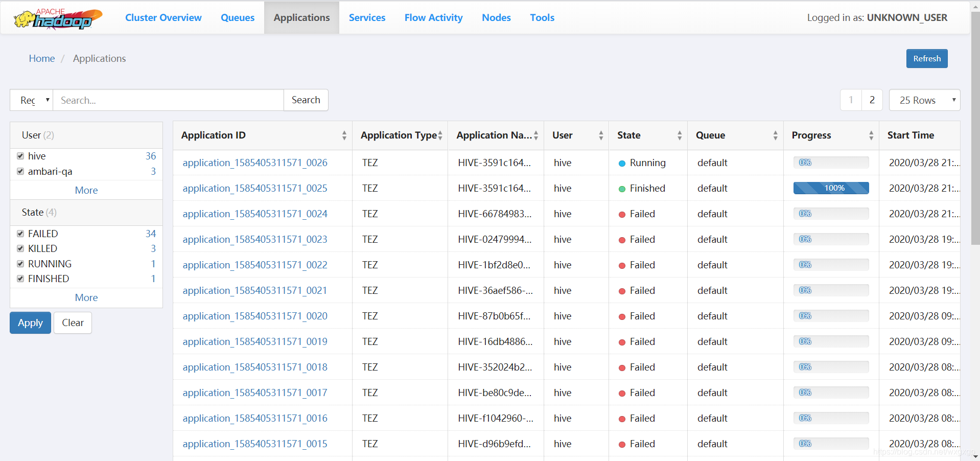Open Cluster Overview tab
The height and width of the screenshot is (461, 980).
point(164,18)
